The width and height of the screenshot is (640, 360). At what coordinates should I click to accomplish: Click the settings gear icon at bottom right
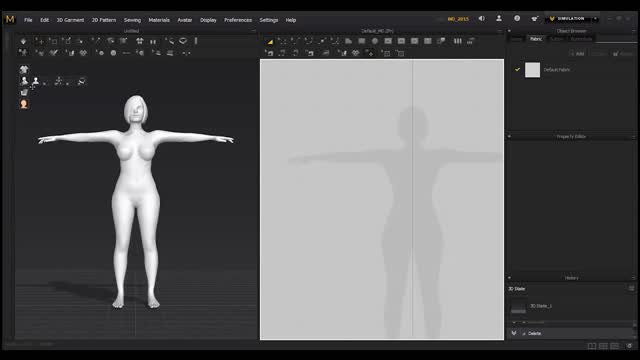click(x=629, y=346)
